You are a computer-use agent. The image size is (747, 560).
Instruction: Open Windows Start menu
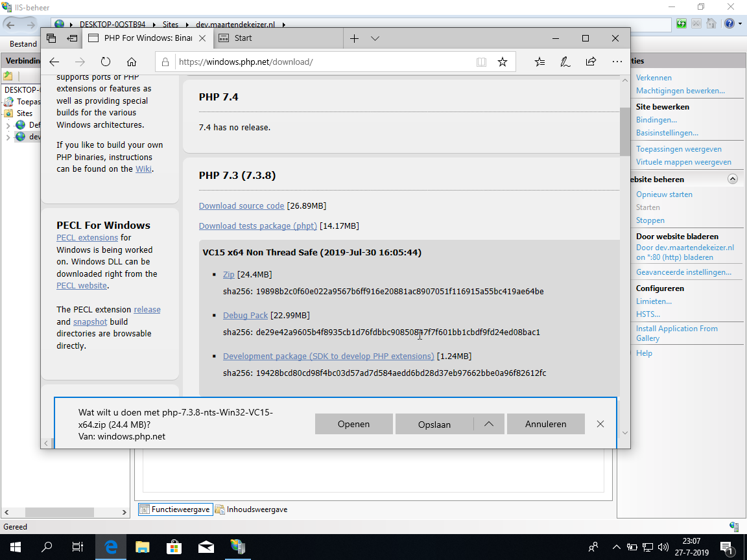click(x=16, y=547)
